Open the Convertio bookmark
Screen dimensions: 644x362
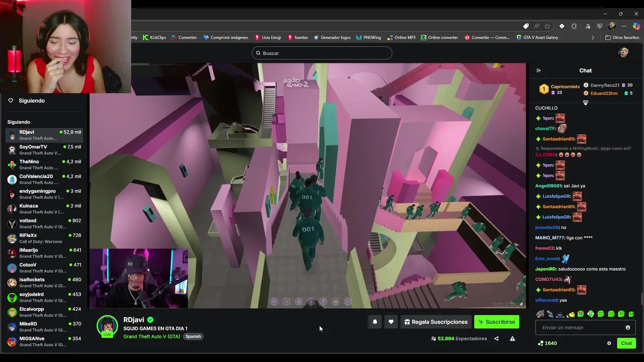(x=487, y=37)
